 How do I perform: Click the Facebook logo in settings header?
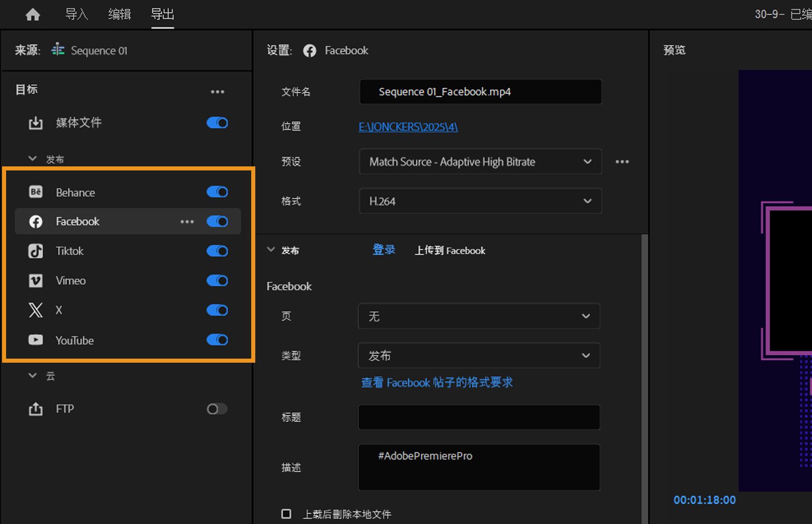[x=310, y=51]
